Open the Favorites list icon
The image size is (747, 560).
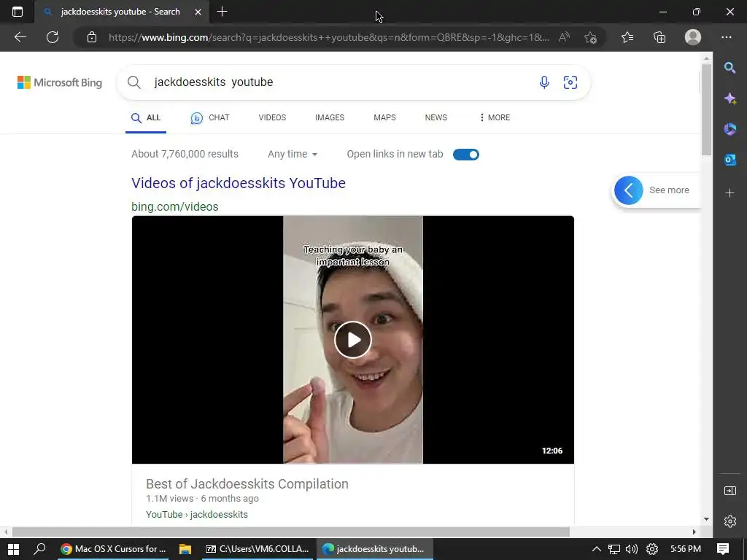(627, 37)
